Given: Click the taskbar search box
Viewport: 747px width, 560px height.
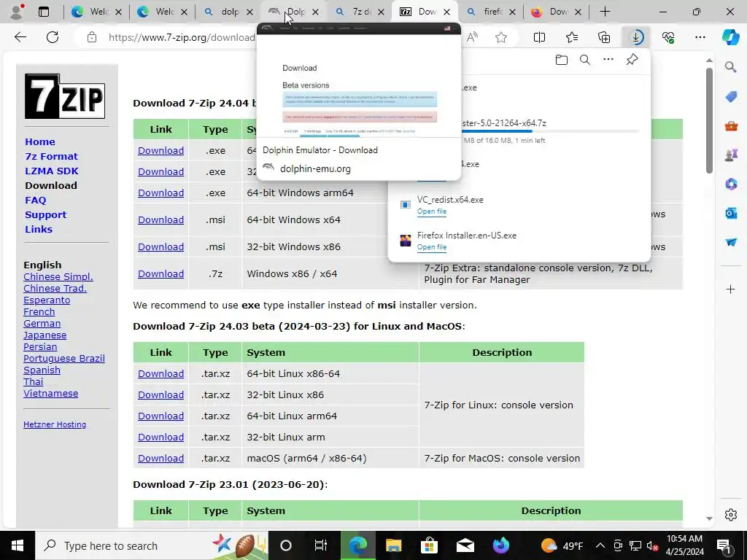Looking at the screenshot, I should point(152,545).
